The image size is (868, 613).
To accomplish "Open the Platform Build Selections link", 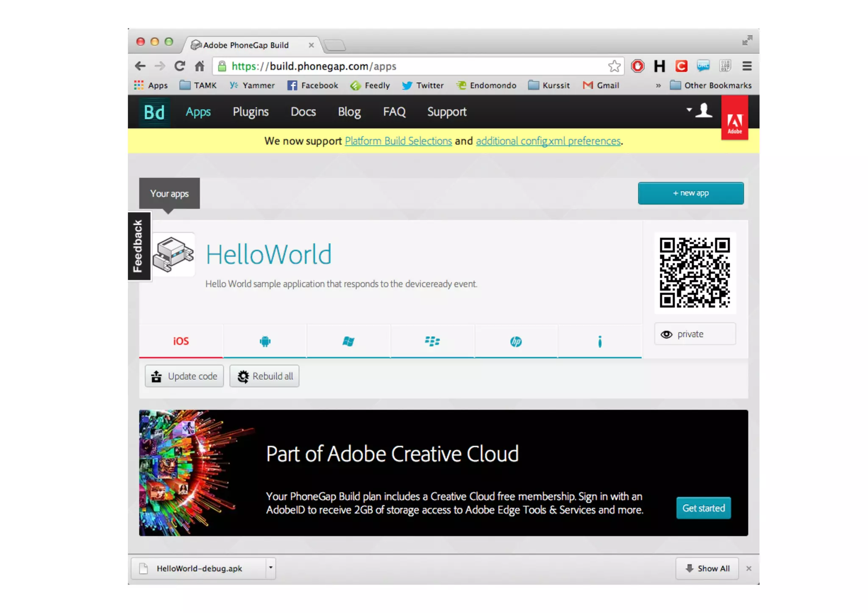I will coord(398,141).
